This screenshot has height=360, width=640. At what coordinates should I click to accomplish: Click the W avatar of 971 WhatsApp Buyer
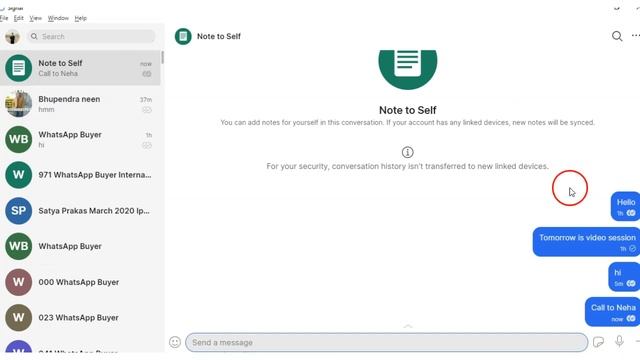(x=18, y=175)
